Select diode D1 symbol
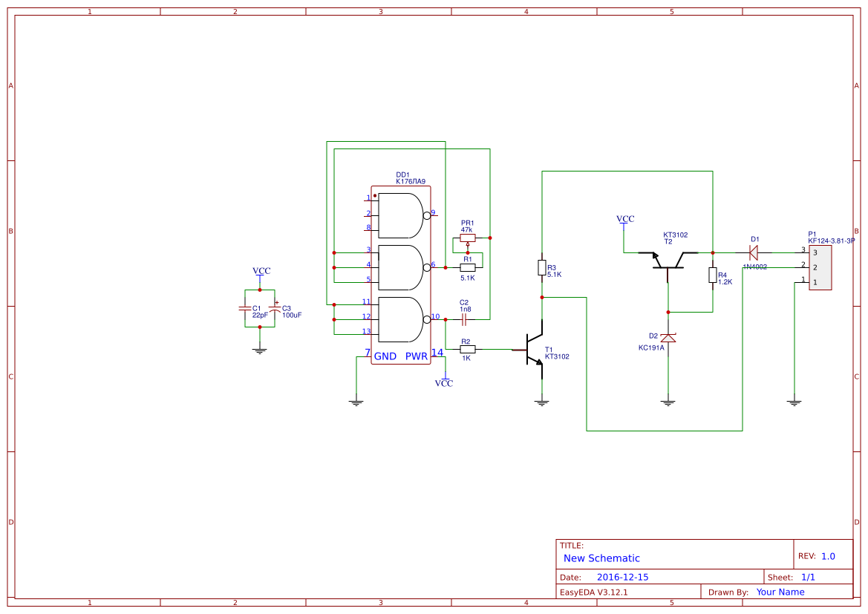868x614 pixels. [754, 253]
